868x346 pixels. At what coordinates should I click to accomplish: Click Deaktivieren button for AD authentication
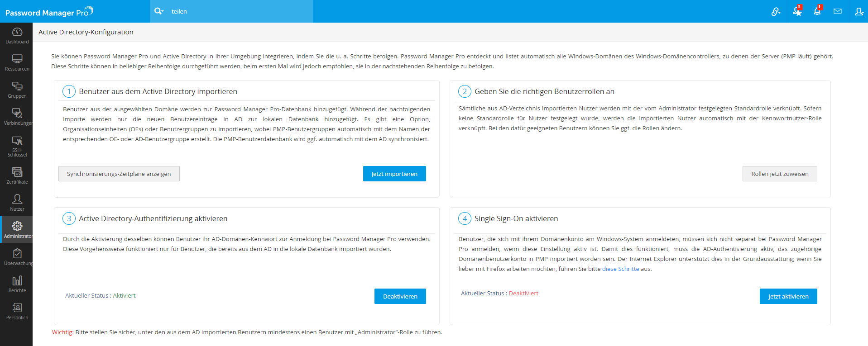coord(400,296)
